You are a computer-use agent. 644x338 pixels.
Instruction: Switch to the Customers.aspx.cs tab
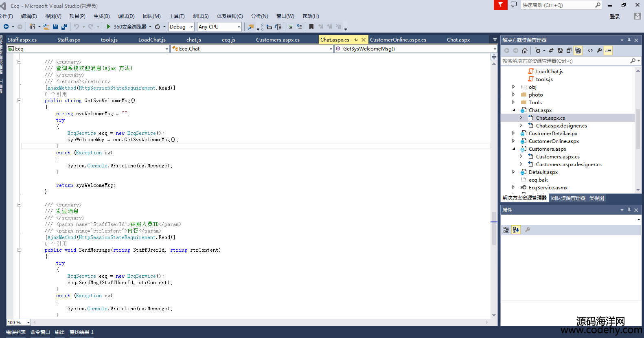(278, 40)
